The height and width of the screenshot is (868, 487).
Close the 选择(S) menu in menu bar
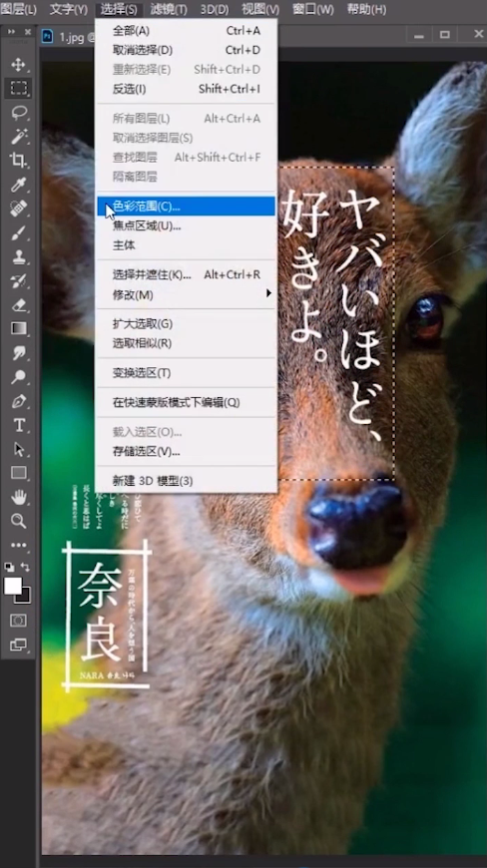[x=119, y=9]
